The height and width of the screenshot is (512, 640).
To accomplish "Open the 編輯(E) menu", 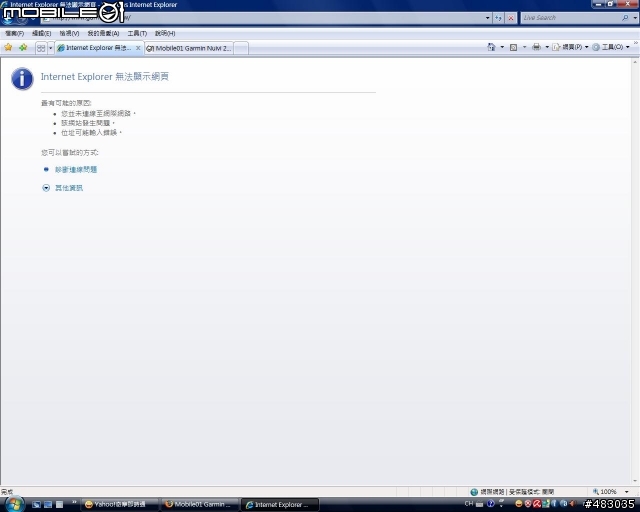I will [42, 33].
